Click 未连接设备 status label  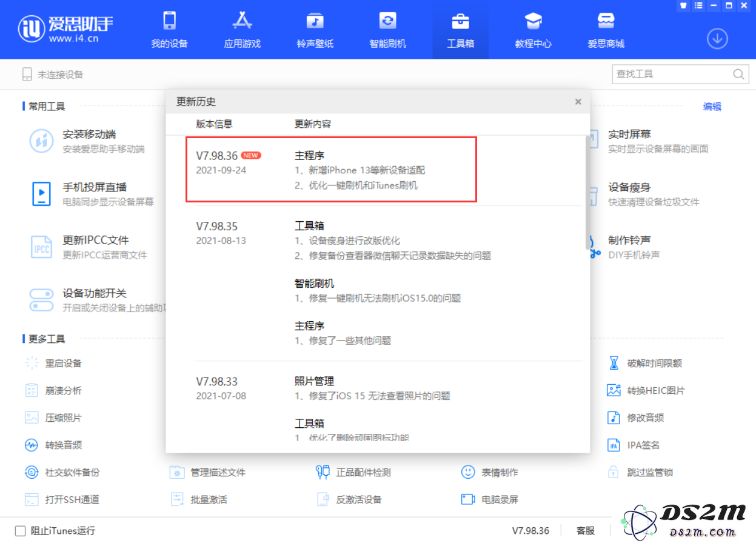tap(61, 75)
